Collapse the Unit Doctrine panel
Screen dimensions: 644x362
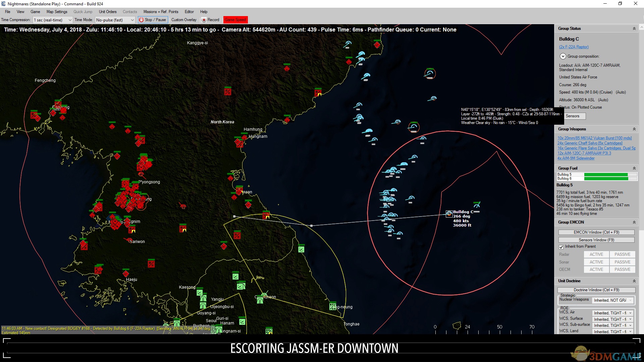pos(634,281)
